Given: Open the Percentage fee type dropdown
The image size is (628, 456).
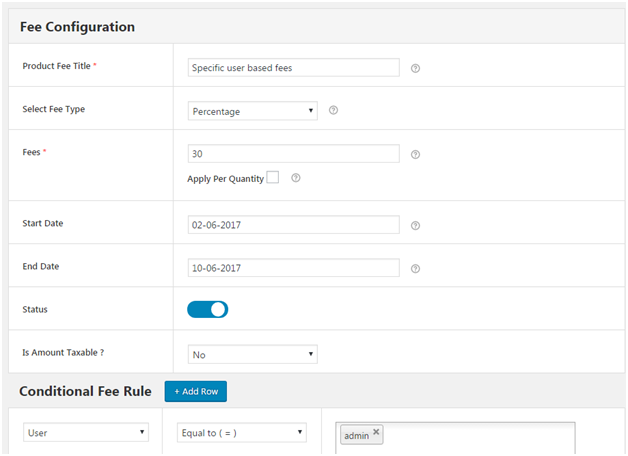Looking at the screenshot, I should tap(253, 111).
